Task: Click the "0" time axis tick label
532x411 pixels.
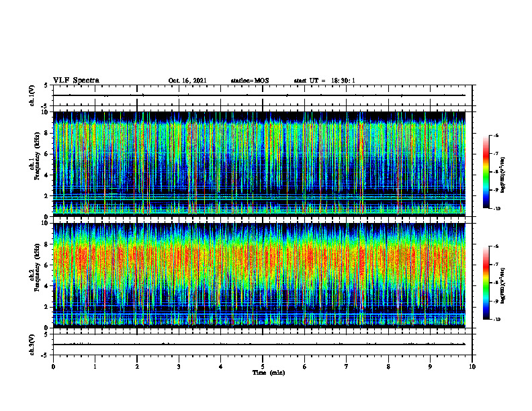Action: click(x=53, y=367)
